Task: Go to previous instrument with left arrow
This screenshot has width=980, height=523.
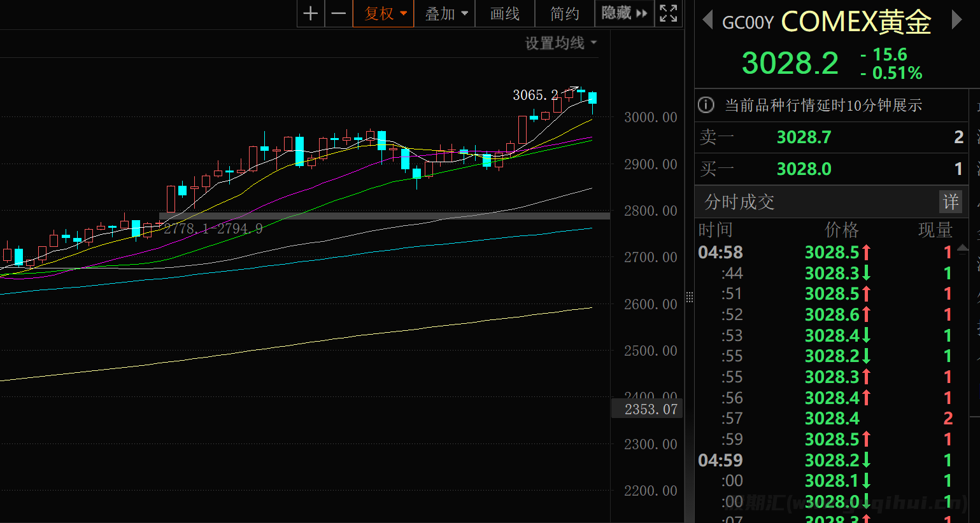Action: (707, 20)
